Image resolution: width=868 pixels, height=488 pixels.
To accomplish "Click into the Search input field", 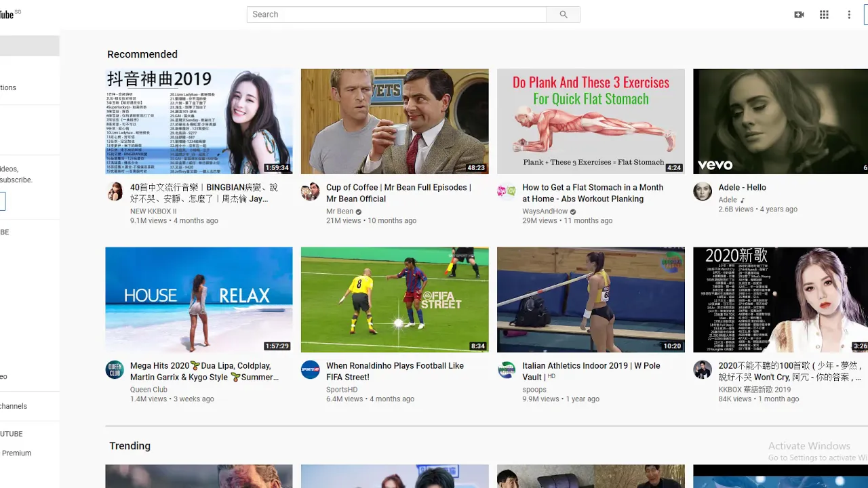I will point(397,14).
